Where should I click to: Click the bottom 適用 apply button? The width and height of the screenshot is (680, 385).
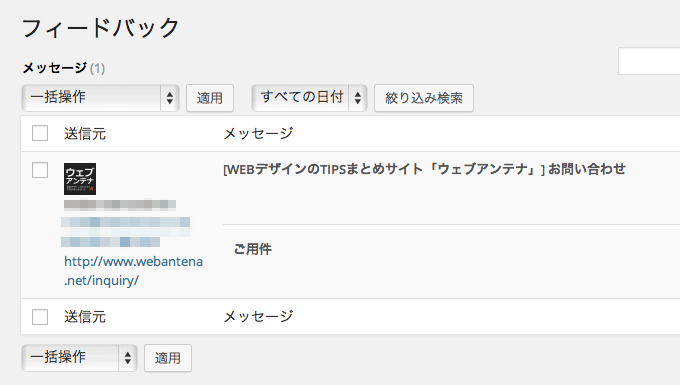point(168,358)
